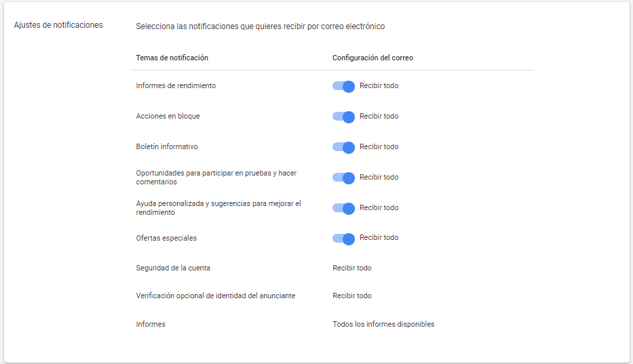Image resolution: width=633 pixels, height=364 pixels.
Task: Select the Boletín informativo row label
Action: point(167,147)
